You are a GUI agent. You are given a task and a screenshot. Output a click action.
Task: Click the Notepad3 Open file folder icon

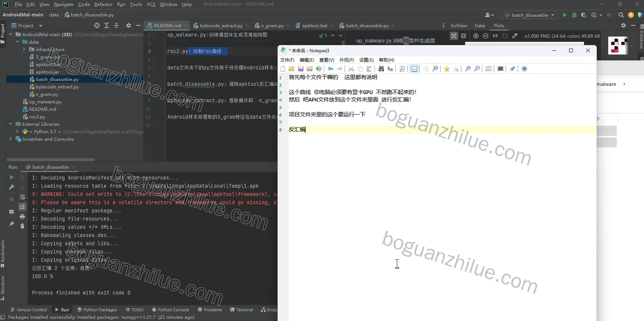(292, 69)
